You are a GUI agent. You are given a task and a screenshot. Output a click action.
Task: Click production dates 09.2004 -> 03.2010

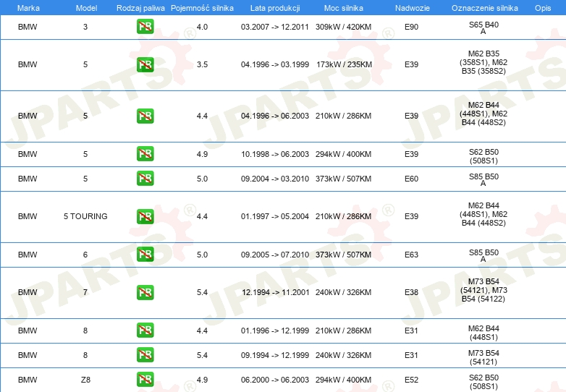click(275, 179)
